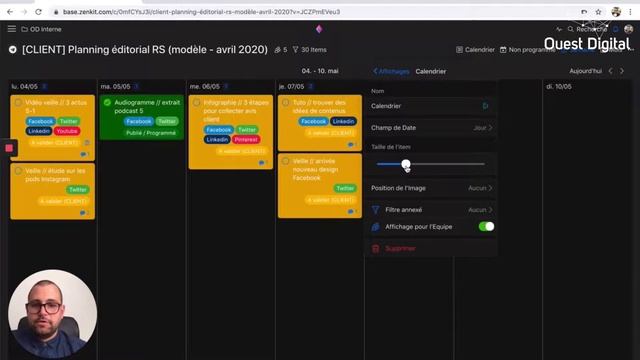
Task: Open the filter showing 30 items
Action: tap(309, 50)
